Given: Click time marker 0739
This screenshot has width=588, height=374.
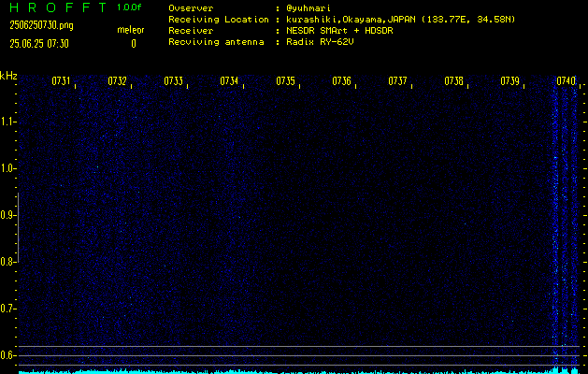Looking at the screenshot, I should click(510, 81).
